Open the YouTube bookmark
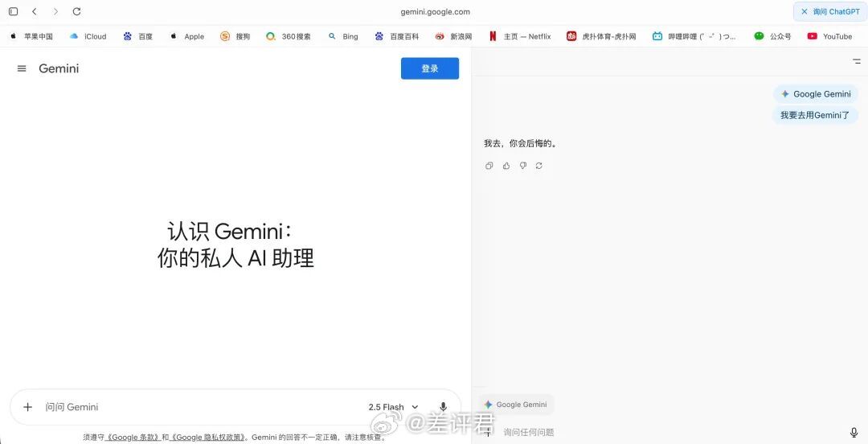The height and width of the screenshot is (444, 868). (x=829, y=36)
